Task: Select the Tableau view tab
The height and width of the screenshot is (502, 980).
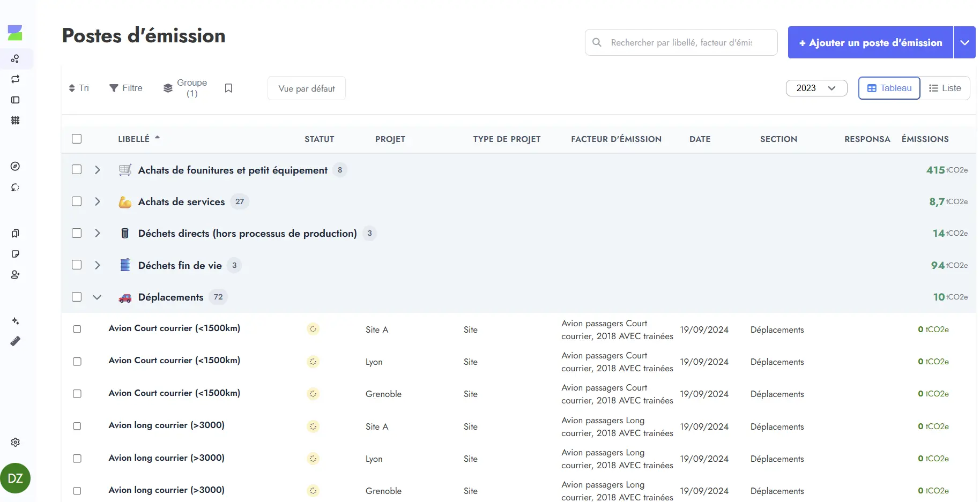Action: coord(889,88)
